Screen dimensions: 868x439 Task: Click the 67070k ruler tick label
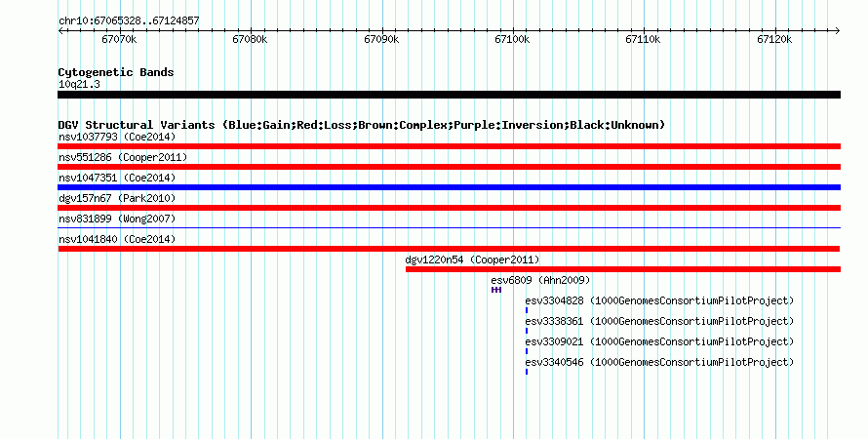point(119,39)
